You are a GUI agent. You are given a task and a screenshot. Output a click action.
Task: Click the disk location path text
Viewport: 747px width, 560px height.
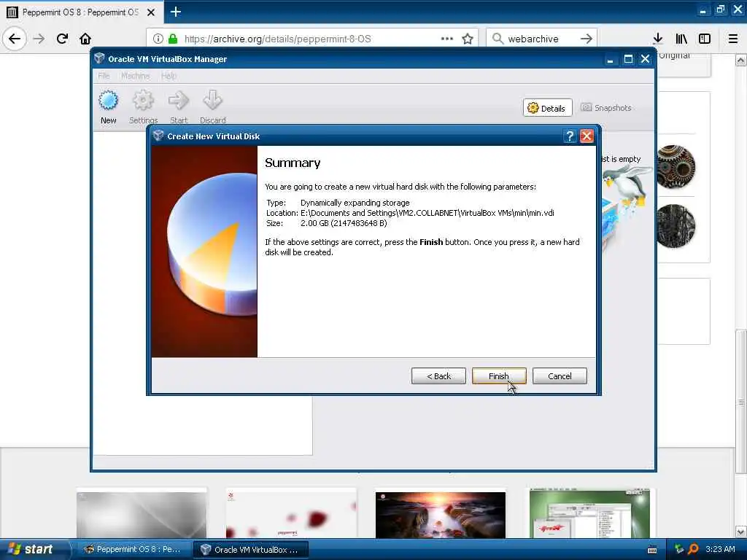coord(427,213)
